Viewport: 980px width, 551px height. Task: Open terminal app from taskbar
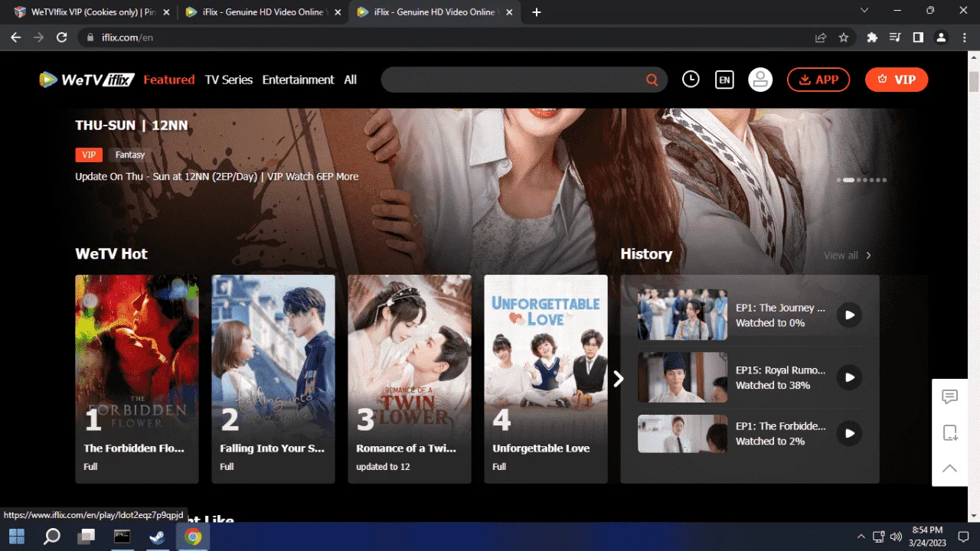click(122, 536)
